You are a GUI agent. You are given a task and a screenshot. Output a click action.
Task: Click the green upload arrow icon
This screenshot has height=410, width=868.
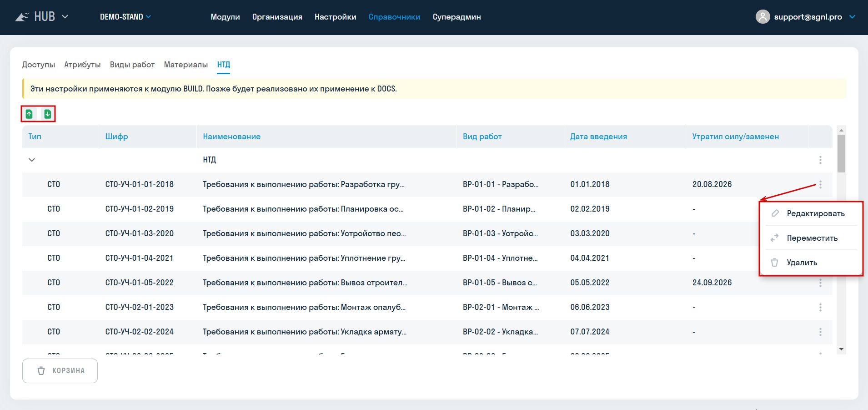(x=29, y=114)
